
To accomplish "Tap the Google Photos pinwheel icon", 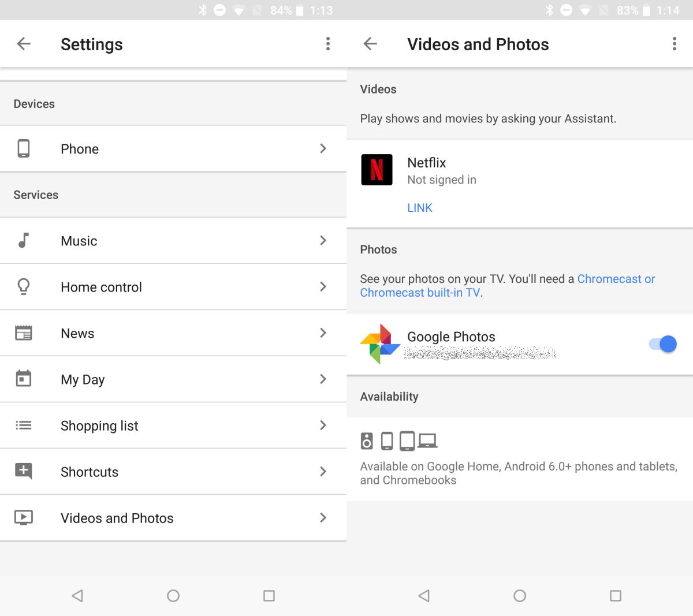I will (x=379, y=344).
